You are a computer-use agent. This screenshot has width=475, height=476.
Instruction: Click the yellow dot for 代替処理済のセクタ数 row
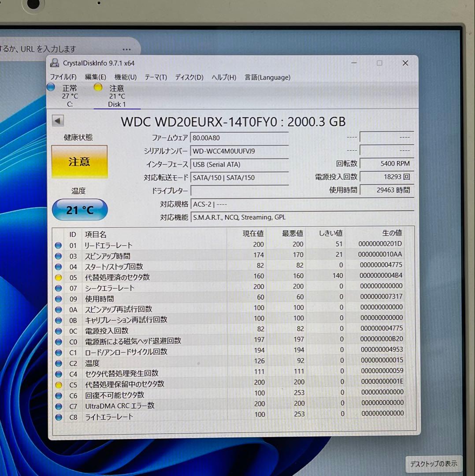(x=58, y=278)
